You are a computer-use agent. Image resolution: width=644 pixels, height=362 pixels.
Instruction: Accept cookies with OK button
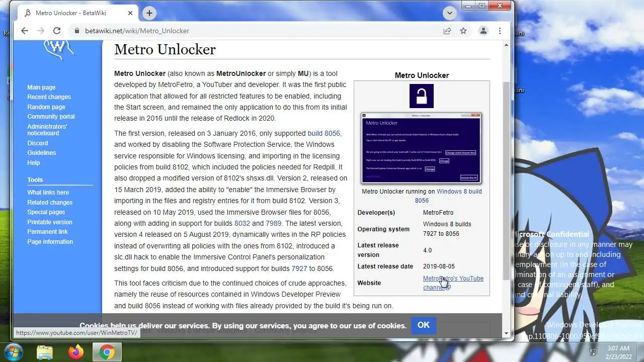click(x=424, y=325)
